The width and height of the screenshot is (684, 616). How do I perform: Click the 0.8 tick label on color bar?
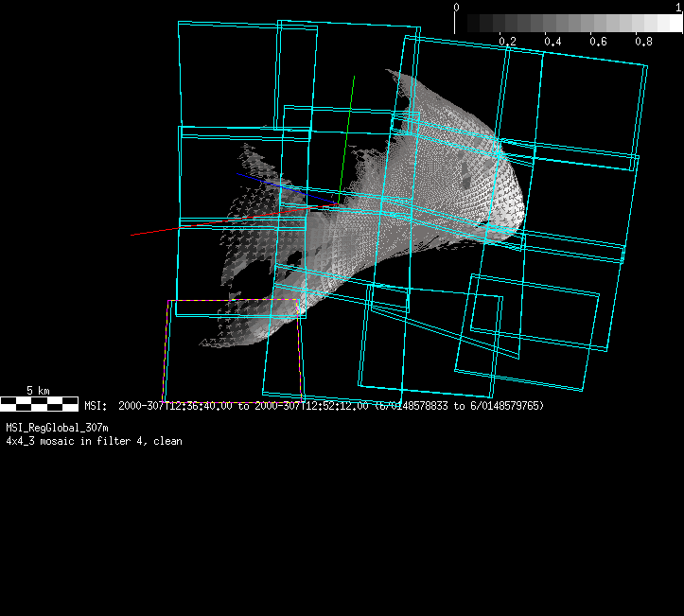643,42
